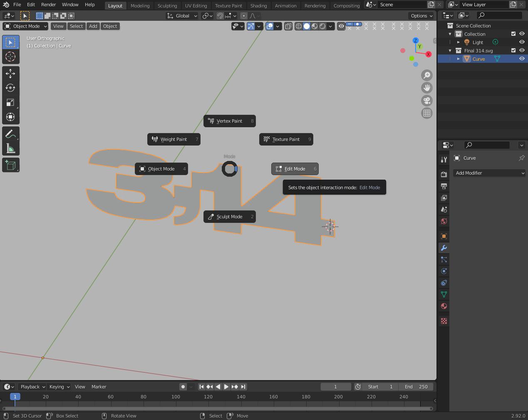The height and width of the screenshot is (420, 528).
Task: Click the zoom magnifier viewport gizmo
Action: point(427,75)
